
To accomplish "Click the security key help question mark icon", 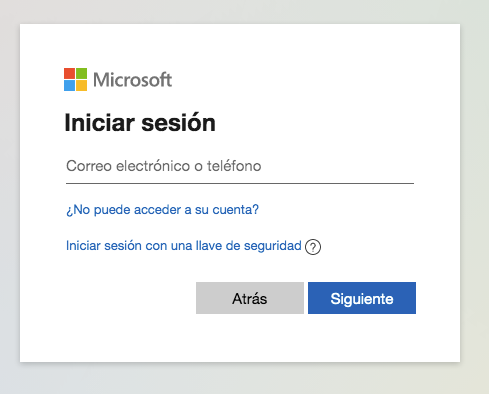I will click(x=313, y=247).
